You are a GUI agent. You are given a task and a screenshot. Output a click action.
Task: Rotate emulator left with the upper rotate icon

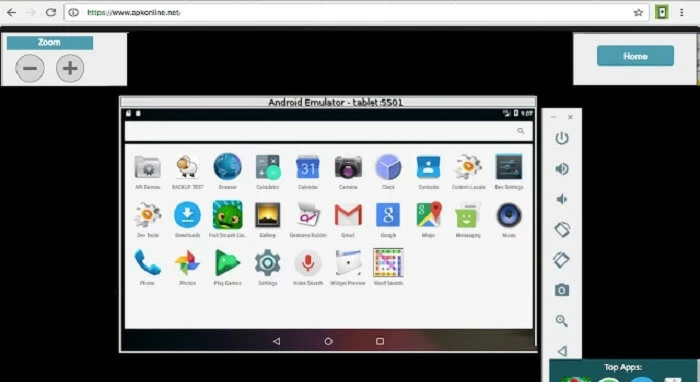point(562,229)
